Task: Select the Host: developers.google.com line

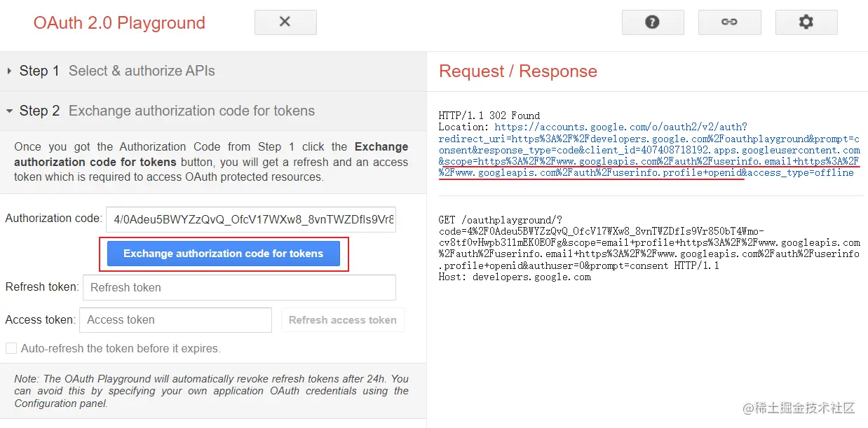Action: [515, 277]
